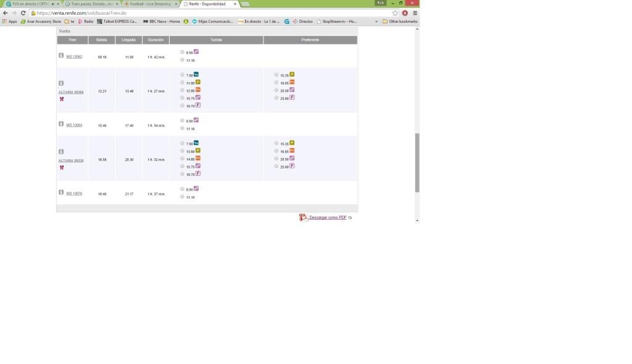Reload the Renfe page
The image size is (632, 364).
tap(23, 13)
